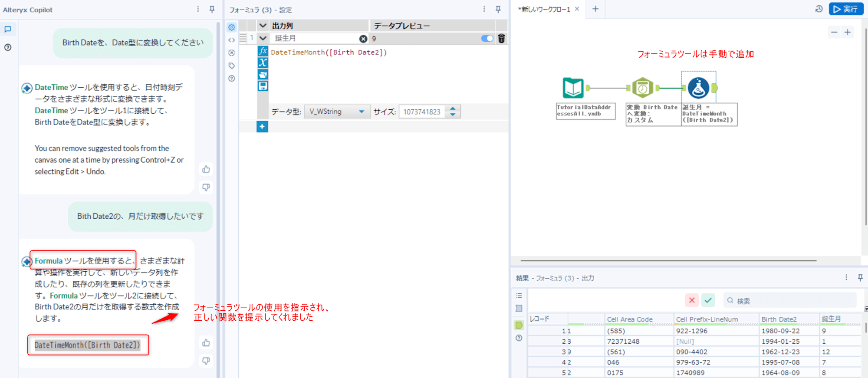This screenshot has width=868, height=378.
Task: Pin the Alteryx Copilot panel
Action: [212, 9]
